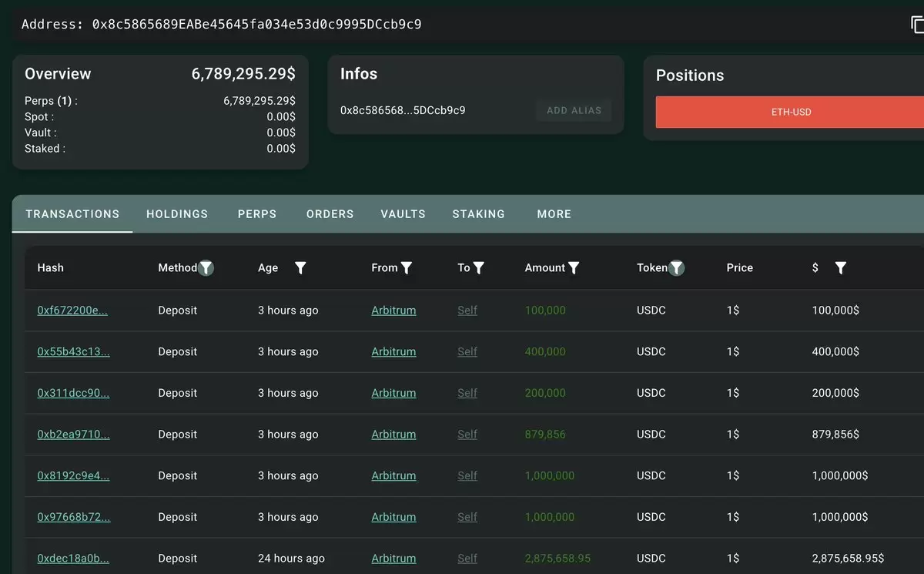The width and height of the screenshot is (924, 574).
Task: Click the Positions panel heading
Action: [690, 76]
